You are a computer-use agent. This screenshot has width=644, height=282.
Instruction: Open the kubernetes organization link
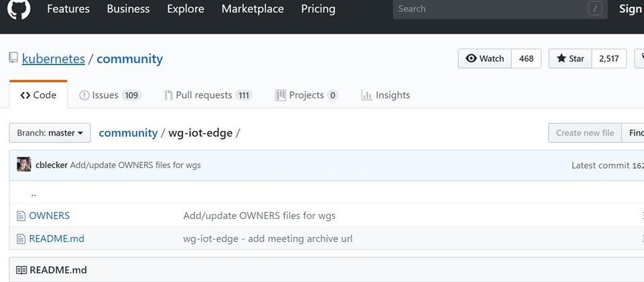tap(54, 59)
